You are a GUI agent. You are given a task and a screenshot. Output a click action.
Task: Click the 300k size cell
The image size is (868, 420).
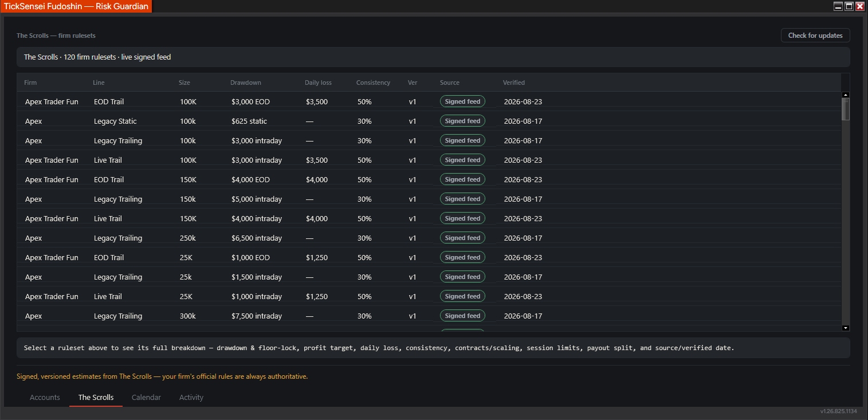coord(188,316)
